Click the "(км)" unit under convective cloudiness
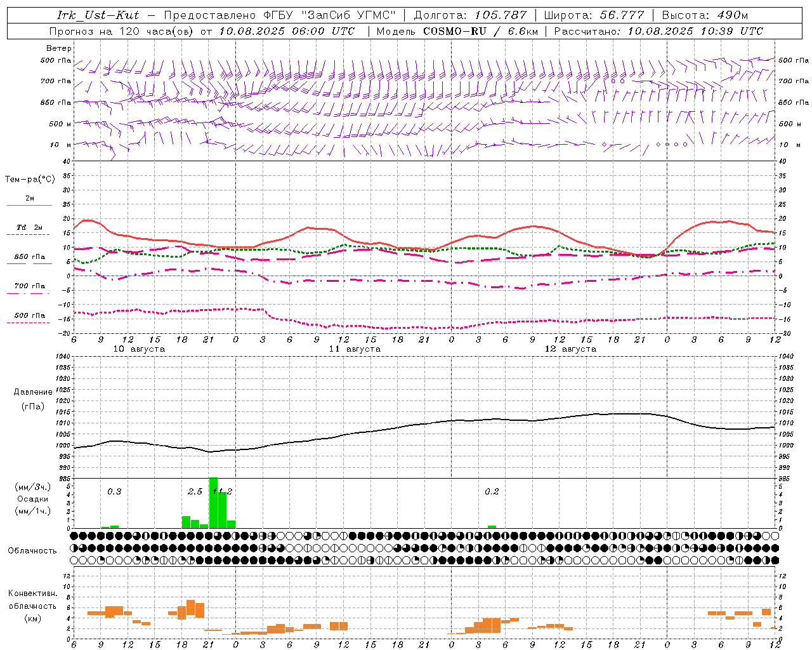 (x=32, y=618)
